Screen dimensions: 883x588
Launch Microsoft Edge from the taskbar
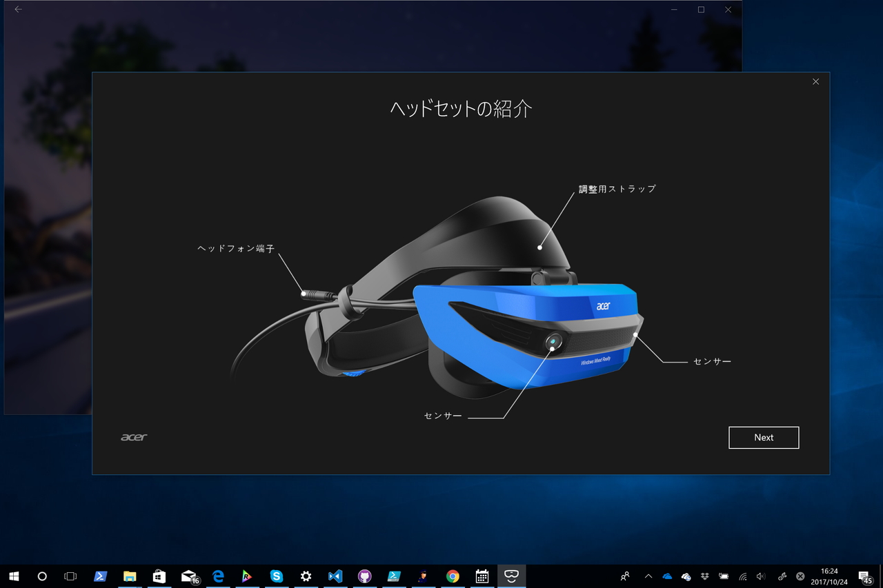(x=218, y=576)
